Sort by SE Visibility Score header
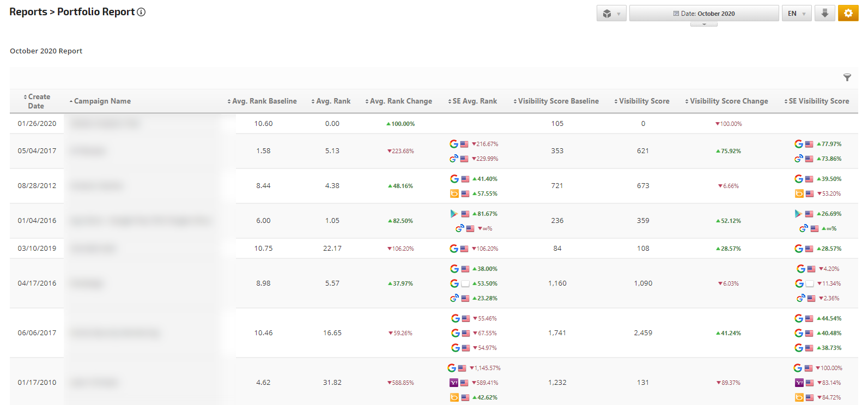Image resolution: width=868 pixels, height=405 pixels. 818,101
